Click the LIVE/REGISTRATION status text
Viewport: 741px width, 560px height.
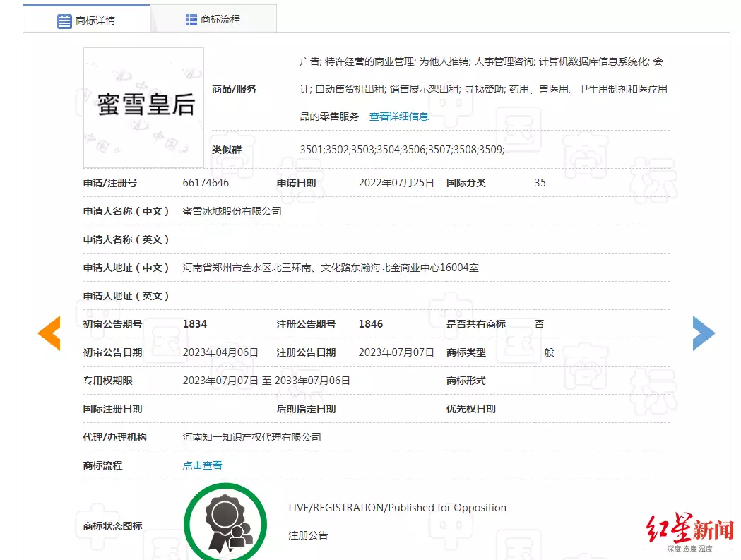tap(397, 508)
